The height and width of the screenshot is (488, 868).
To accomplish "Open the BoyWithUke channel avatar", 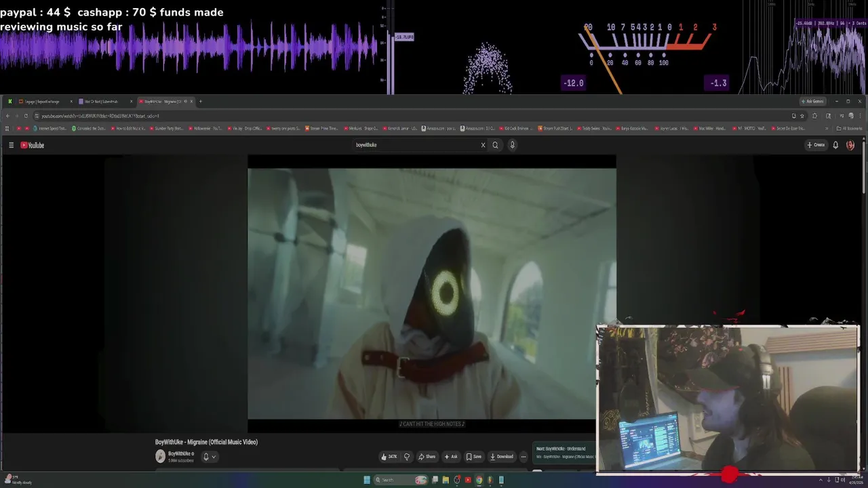I will click(160, 457).
